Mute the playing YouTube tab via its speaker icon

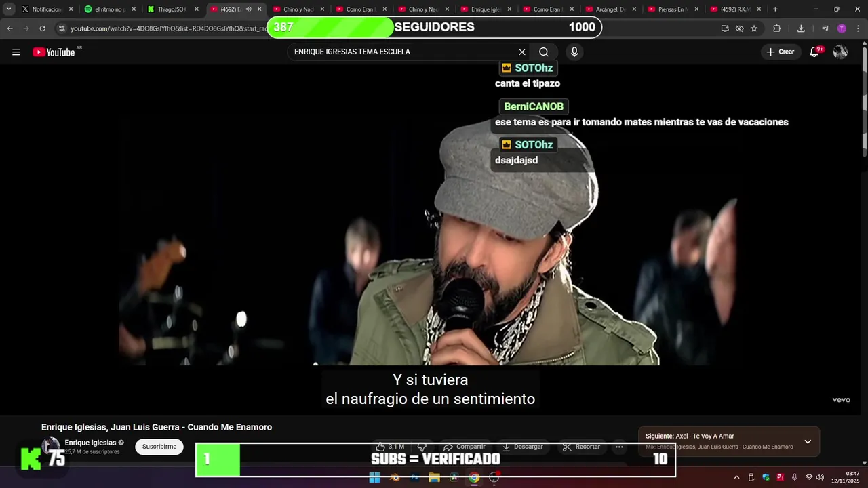pos(248,9)
